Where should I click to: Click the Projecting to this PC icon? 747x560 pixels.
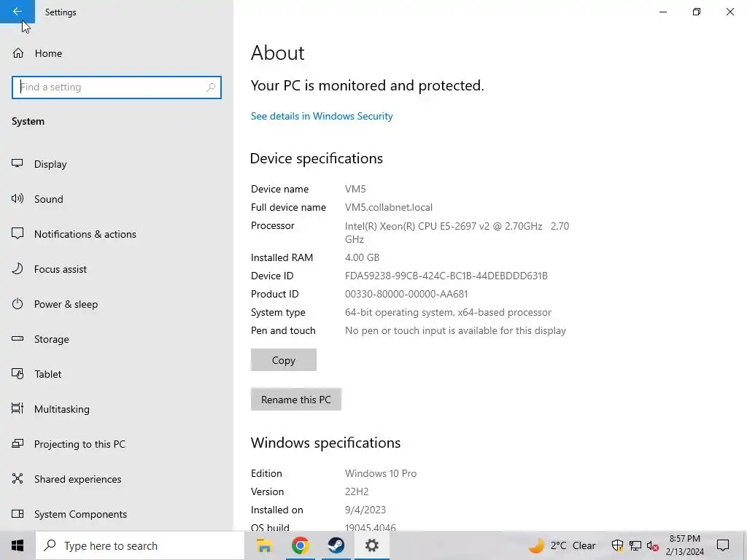click(x=18, y=444)
